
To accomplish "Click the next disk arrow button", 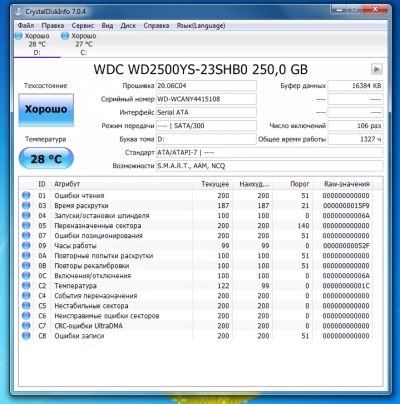I will pos(377,69).
